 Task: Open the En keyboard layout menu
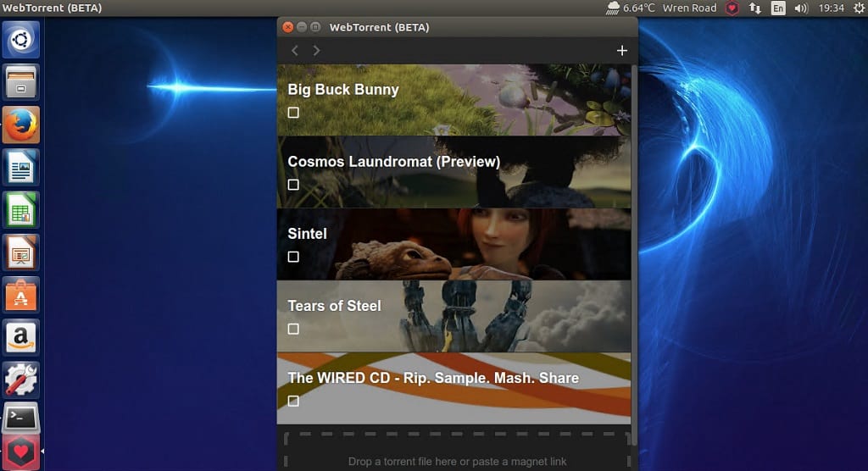[778, 8]
